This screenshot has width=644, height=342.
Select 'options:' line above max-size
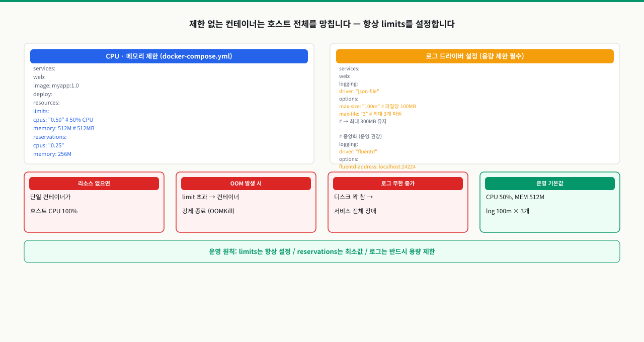click(x=349, y=99)
